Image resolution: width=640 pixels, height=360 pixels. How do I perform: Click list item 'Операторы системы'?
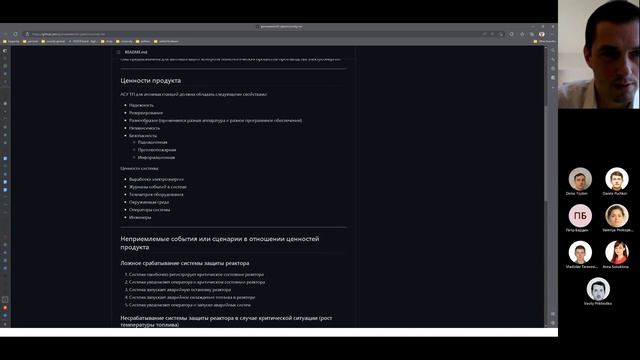coord(149,210)
